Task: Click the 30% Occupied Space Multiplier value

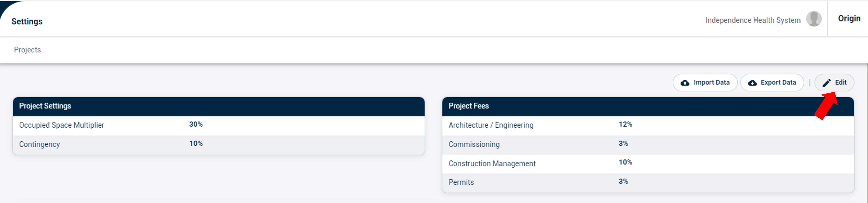Action: click(x=196, y=124)
